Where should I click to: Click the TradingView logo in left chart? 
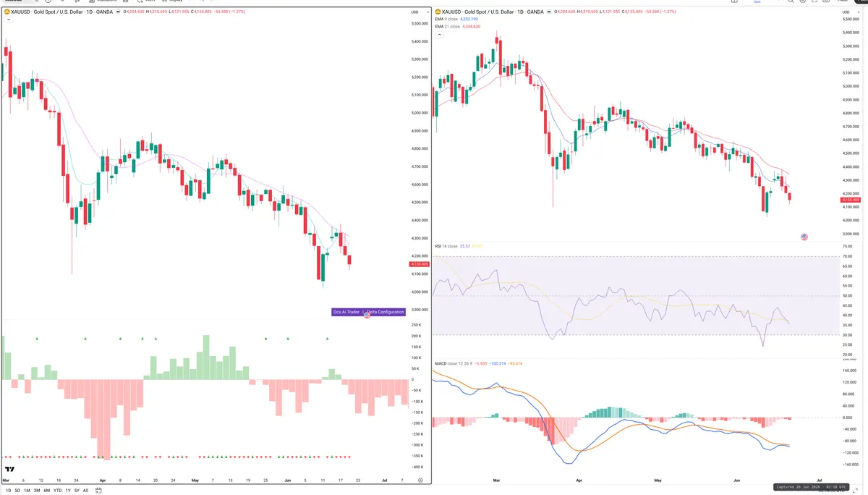[10, 469]
